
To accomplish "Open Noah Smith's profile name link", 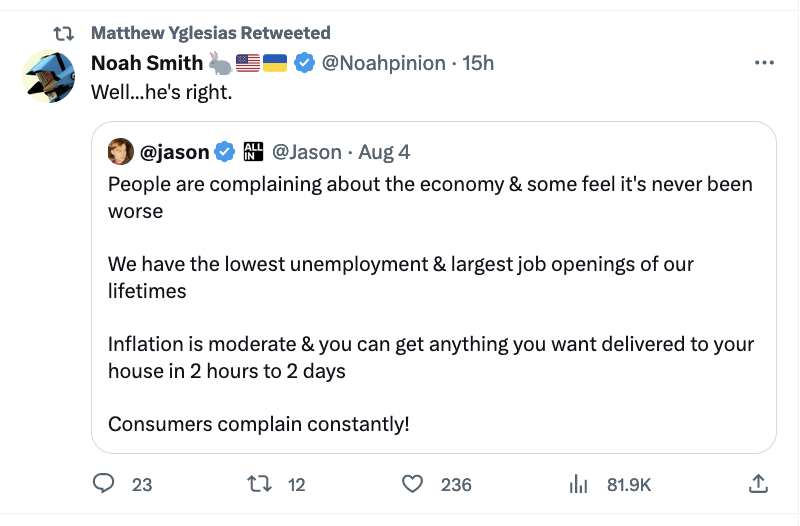I will point(146,63).
